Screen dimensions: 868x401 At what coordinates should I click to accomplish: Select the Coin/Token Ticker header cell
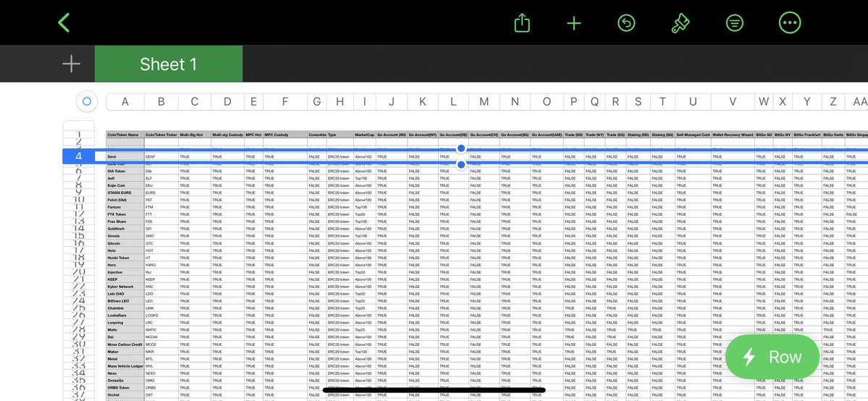pyautogui.click(x=161, y=135)
